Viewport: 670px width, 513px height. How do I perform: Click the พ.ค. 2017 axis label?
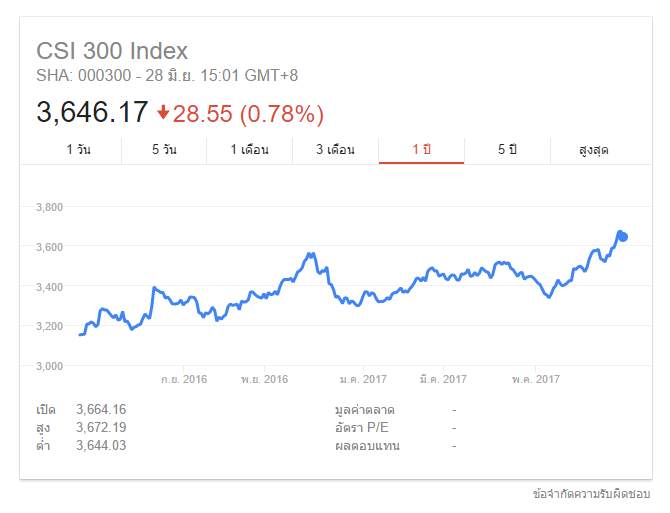[x=536, y=379]
